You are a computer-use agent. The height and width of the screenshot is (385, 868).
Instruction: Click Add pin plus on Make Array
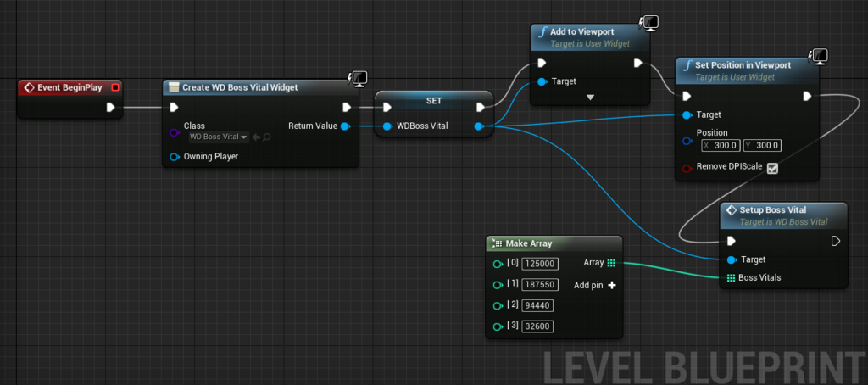[x=612, y=285]
